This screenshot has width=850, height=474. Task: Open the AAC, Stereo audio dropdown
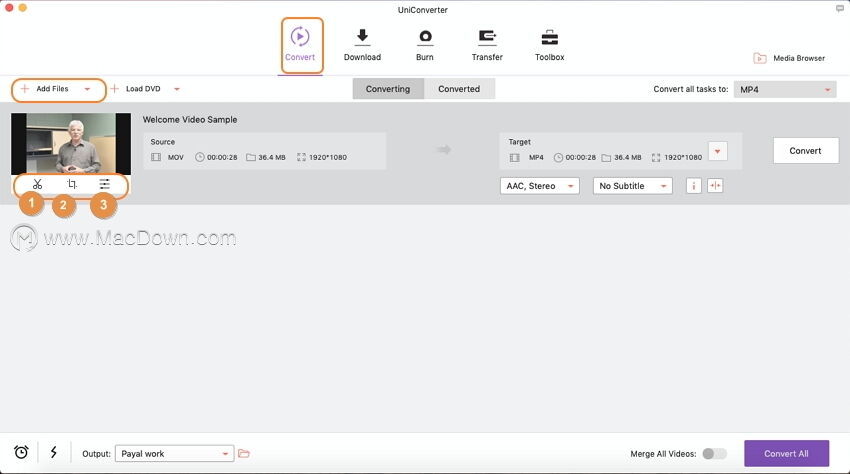(540, 186)
